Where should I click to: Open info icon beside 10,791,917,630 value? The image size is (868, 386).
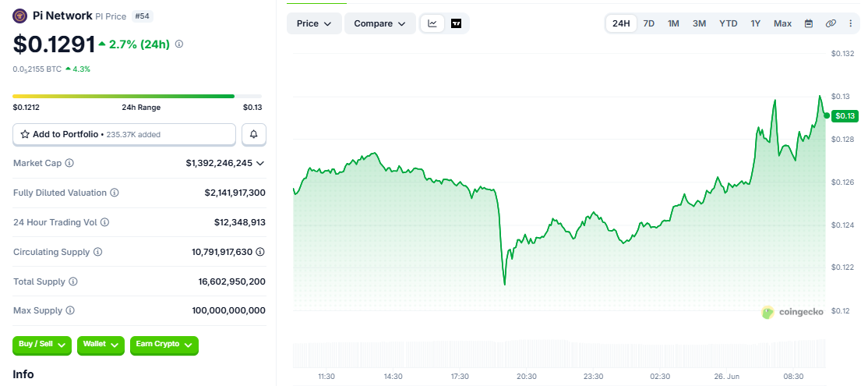pyautogui.click(x=260, y=252)
